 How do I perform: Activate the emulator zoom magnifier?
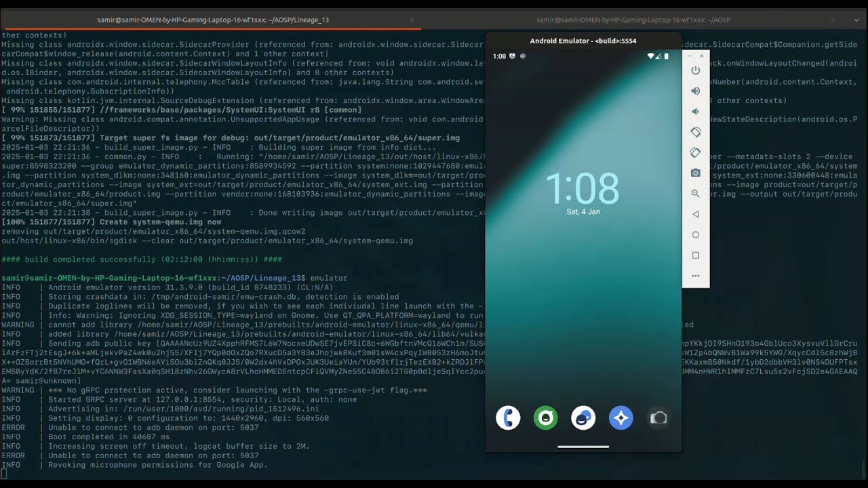coord(695,193)
